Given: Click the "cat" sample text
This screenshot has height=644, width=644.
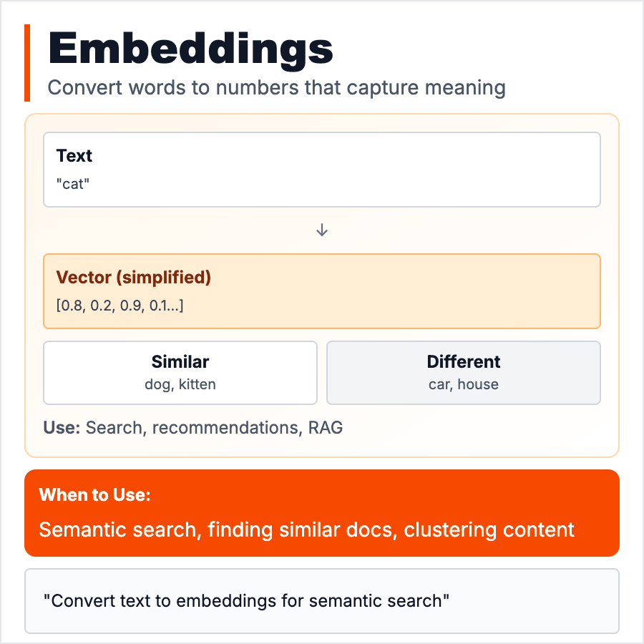Looking at the screenshot, I should [x=73, y=183].
